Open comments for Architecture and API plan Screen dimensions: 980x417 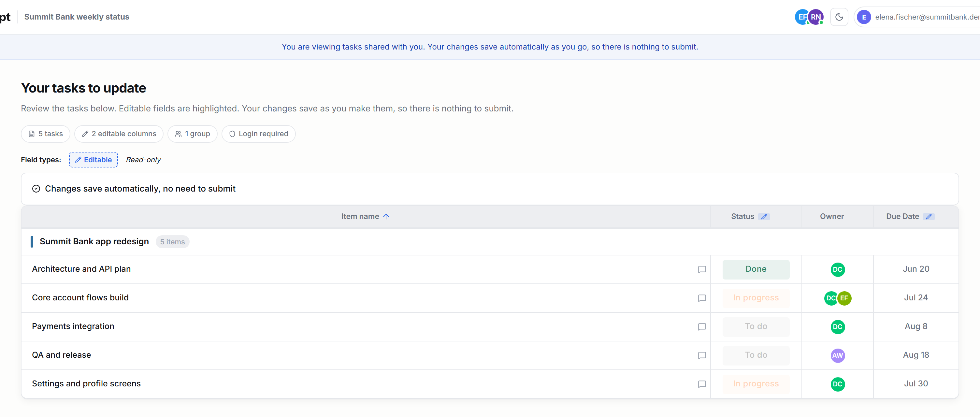pyautogui.click(x=702, y=269)
